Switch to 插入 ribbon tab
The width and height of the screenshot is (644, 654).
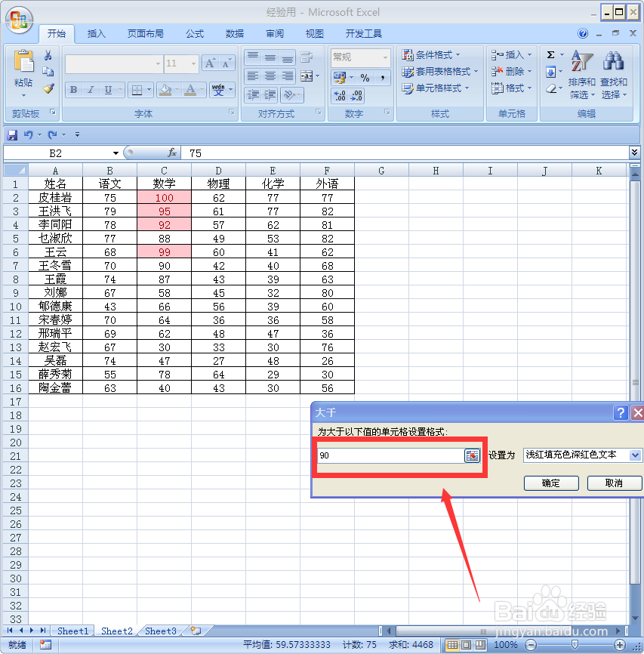(97, 34)
